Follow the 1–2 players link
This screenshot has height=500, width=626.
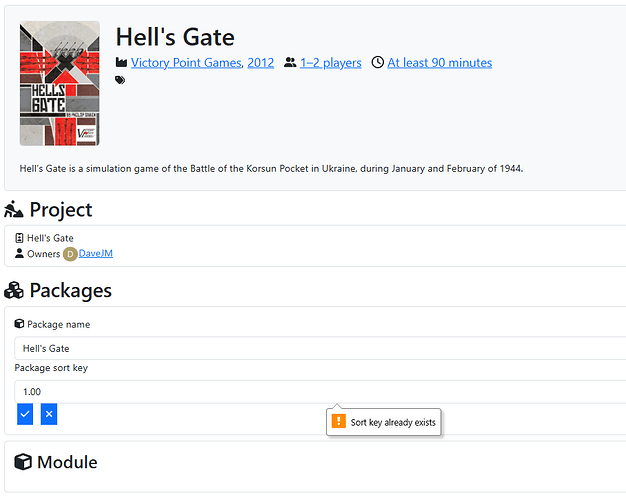[330, 63]
